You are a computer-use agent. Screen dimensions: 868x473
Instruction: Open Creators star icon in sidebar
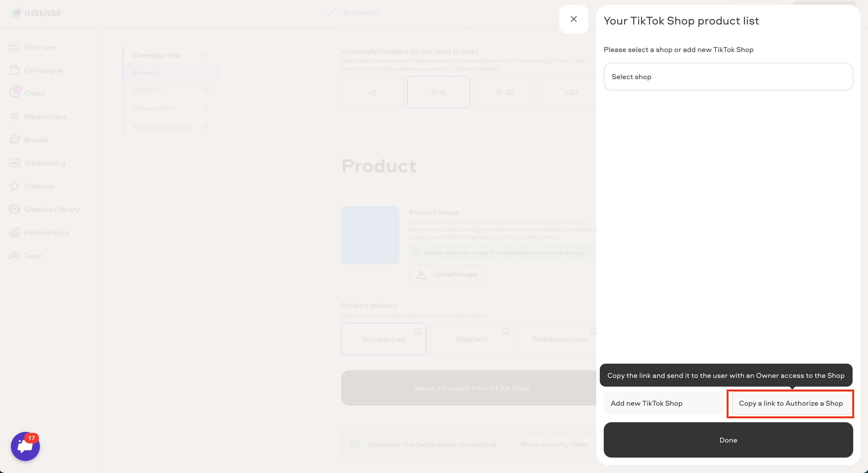14,186
